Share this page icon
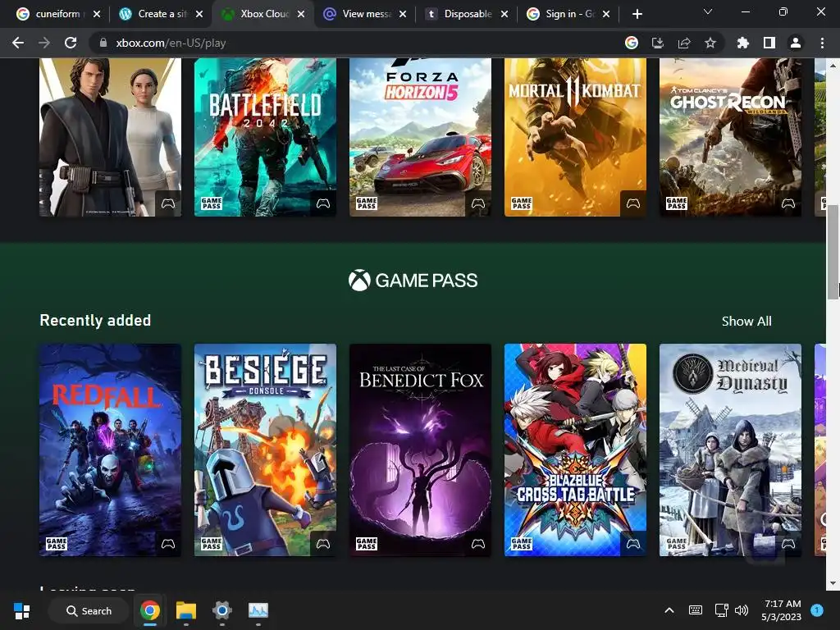 [684, 43]
